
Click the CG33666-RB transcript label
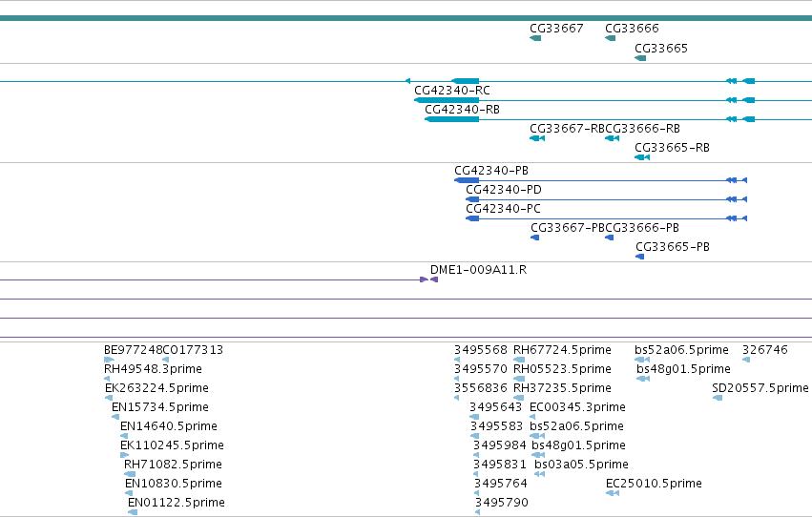tap(643, 129)
